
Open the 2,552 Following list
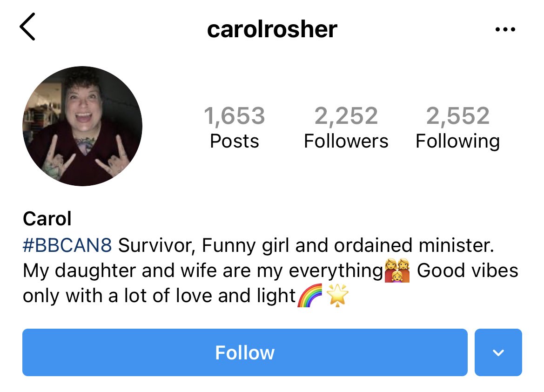(x=457, y=128)
